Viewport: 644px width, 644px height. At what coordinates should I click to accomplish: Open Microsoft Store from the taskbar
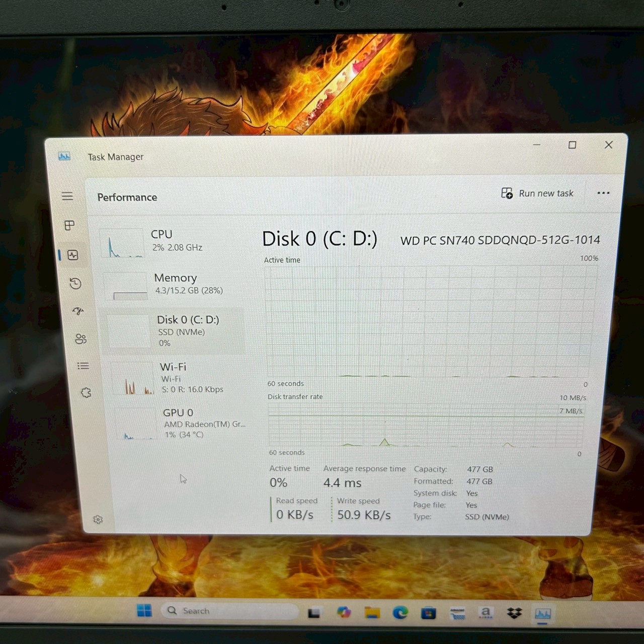tap(429, 613)
